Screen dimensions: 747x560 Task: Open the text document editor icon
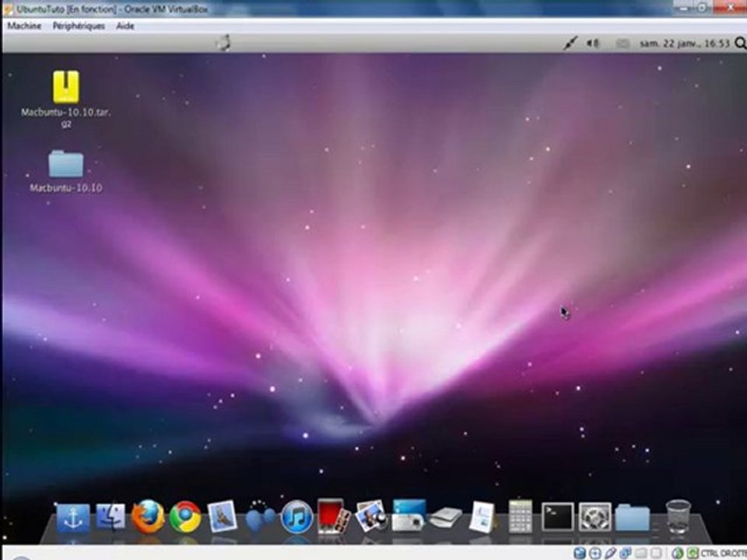(x=482, y=516)
